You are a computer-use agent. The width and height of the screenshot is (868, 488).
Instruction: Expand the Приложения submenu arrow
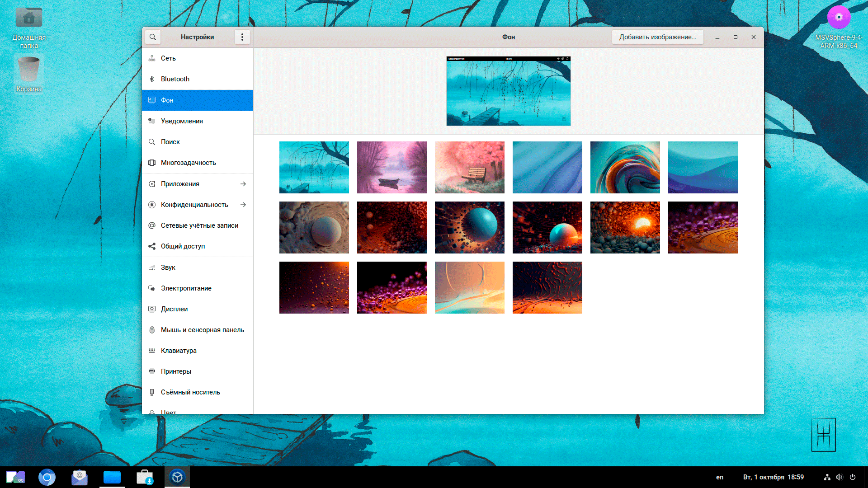pyautogui.click(x=243, y=184)
